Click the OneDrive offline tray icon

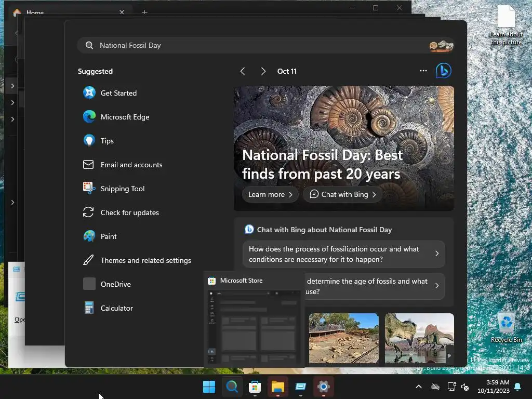[435, 387]
